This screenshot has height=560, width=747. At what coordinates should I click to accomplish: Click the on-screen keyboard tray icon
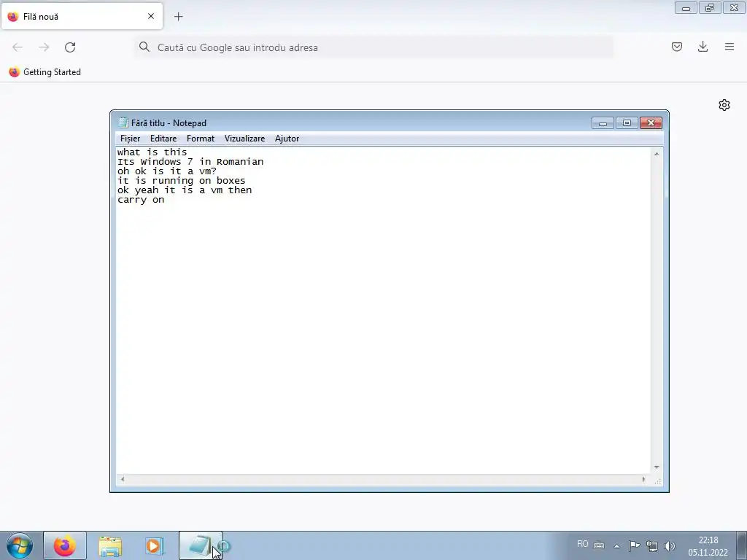click(x=599, y=545)
